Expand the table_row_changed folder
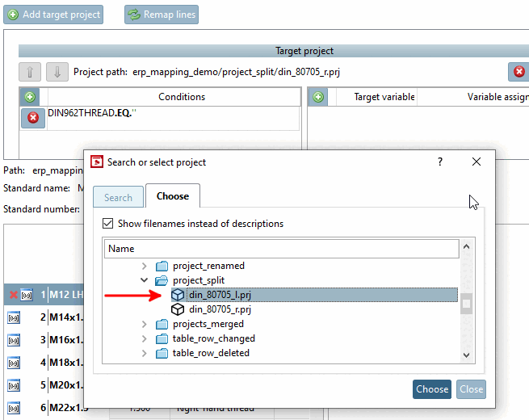The height and width of the screenshot is (420, 529). pos(145,338)
